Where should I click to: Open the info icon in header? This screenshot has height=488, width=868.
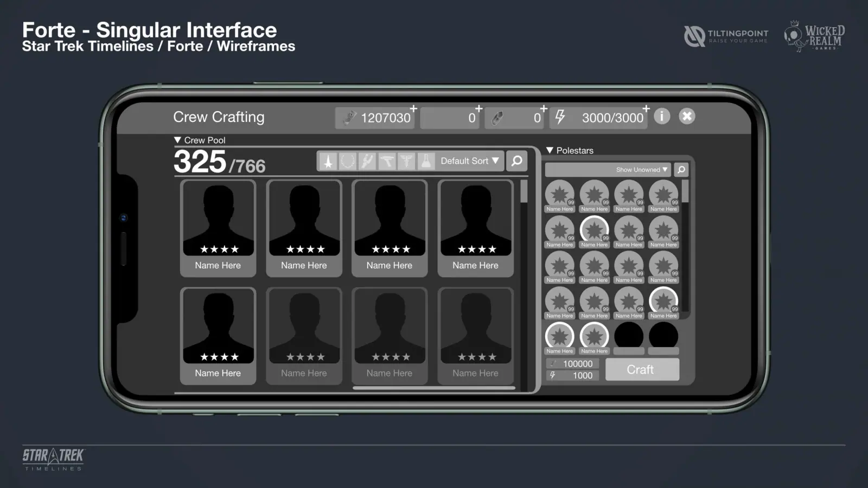coord(662,116)
